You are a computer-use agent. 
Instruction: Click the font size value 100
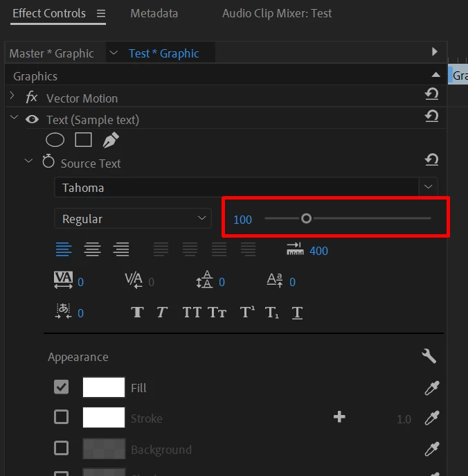click(x=242, y=220)
